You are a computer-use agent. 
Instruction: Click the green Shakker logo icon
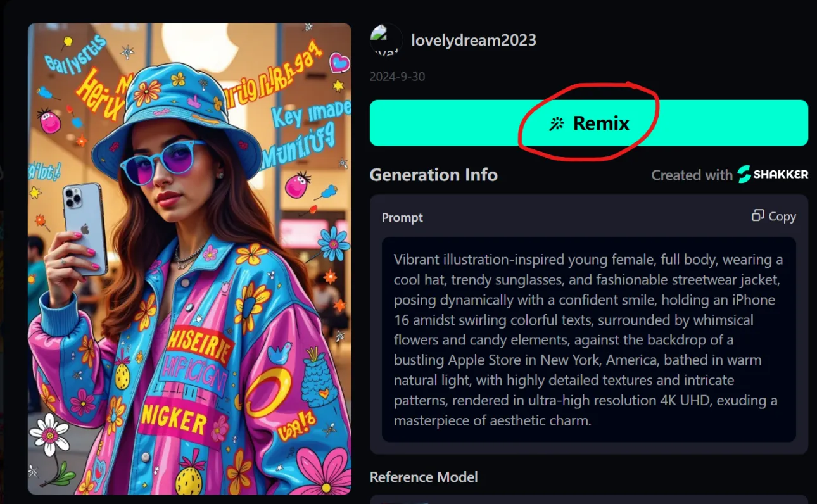pos(744,175)
